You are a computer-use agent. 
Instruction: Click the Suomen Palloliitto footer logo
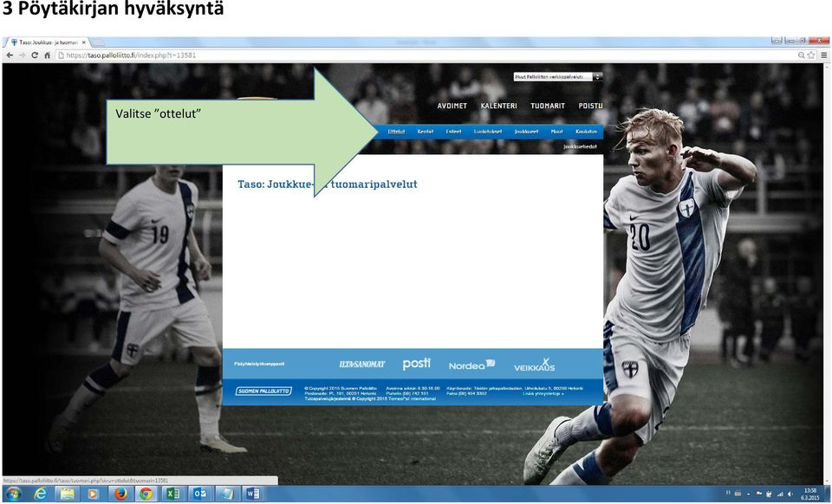263,391
